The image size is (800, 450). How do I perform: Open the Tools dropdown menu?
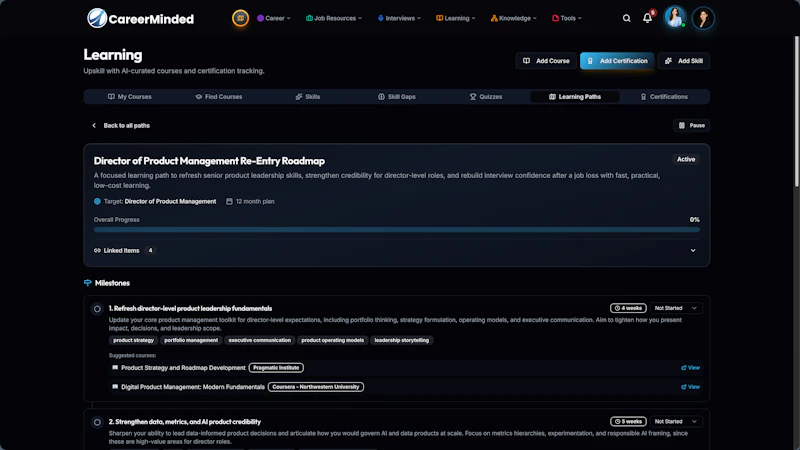click(567, 18)
